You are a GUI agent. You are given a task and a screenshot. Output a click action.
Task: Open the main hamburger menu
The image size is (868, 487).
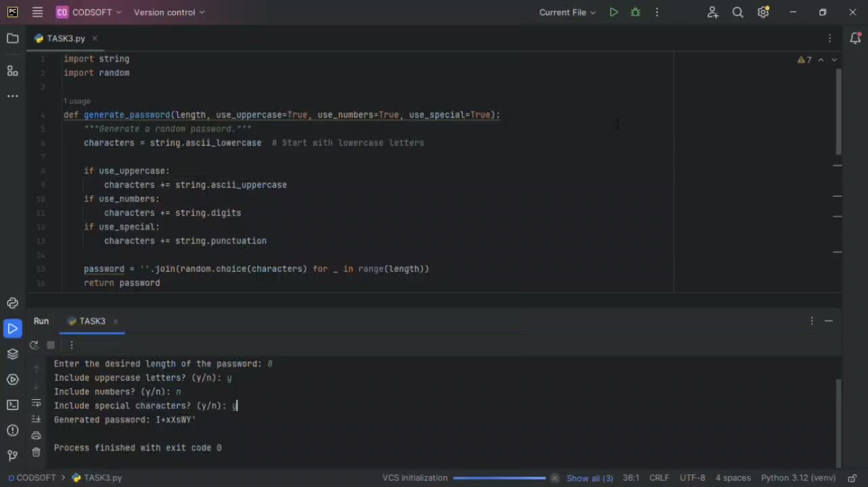click(x=37, y=12)
